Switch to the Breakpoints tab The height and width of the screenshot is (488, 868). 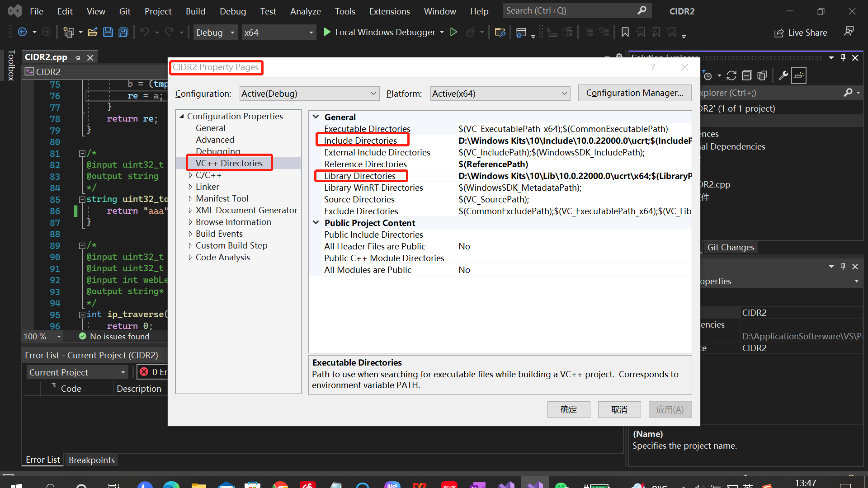(92, 460)
